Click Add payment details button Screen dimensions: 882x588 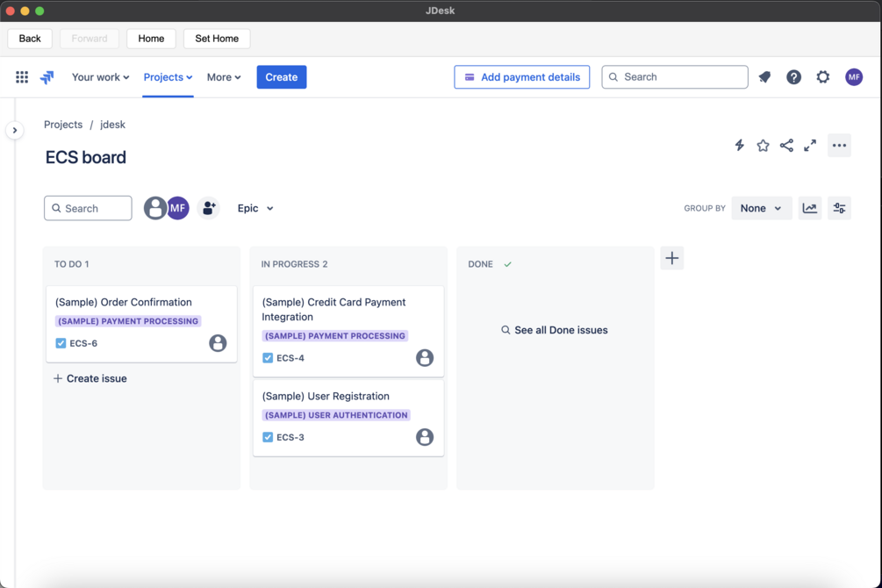[522, 77]
